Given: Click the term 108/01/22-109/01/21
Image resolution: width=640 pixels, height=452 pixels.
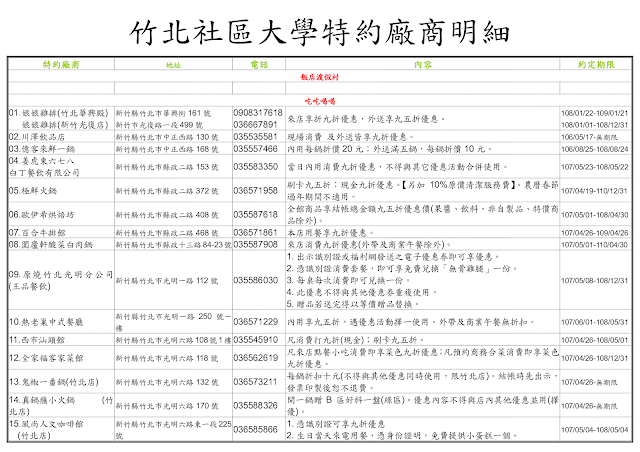Looking at the screenshot, I should click(x=595, y=113).
